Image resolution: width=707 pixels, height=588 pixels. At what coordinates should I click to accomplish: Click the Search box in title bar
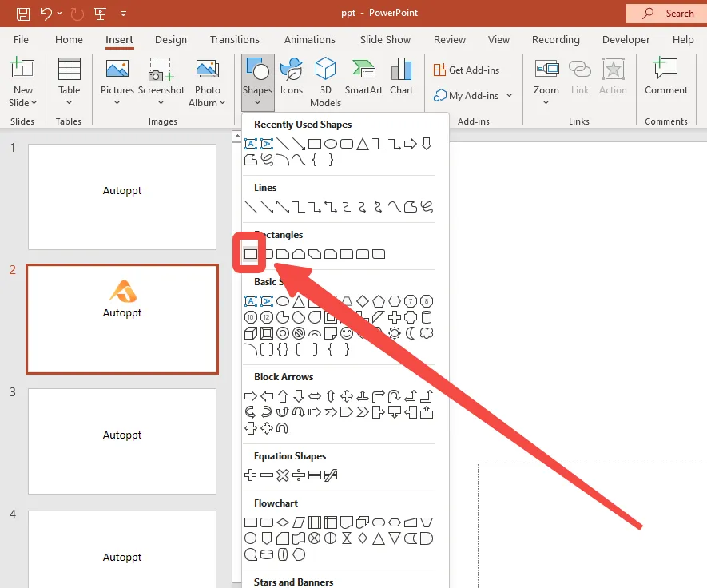click(x=666, y=14)
